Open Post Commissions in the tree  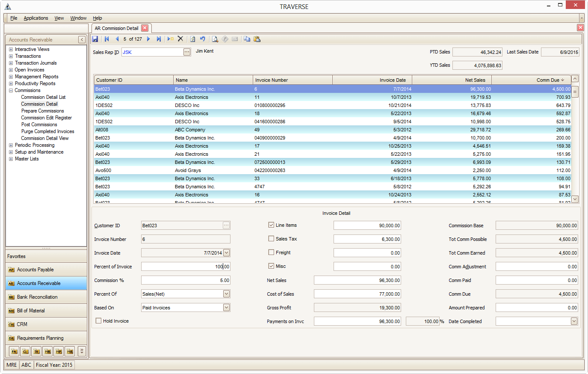tap(39, 125)
